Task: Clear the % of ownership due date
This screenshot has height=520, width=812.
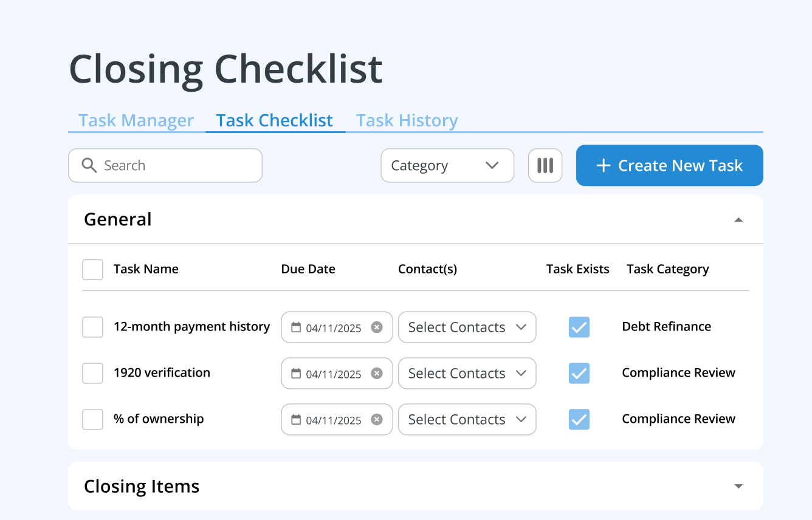Action: [x=377, y=420]
